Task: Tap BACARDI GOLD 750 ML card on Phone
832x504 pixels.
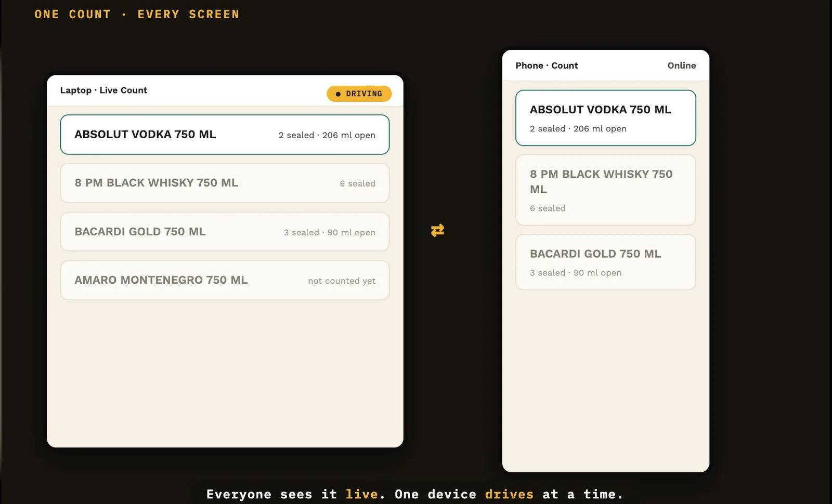Action: [x=605, y=262]
